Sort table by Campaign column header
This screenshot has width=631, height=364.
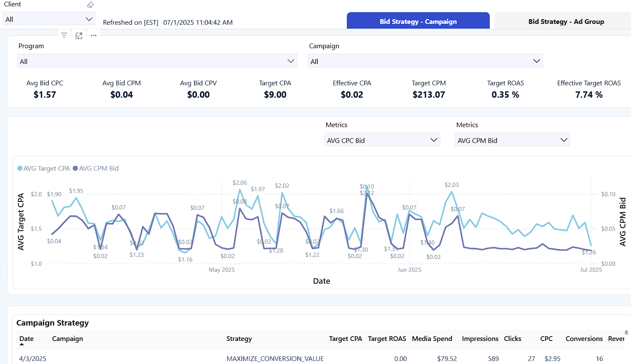click(67, 338)
